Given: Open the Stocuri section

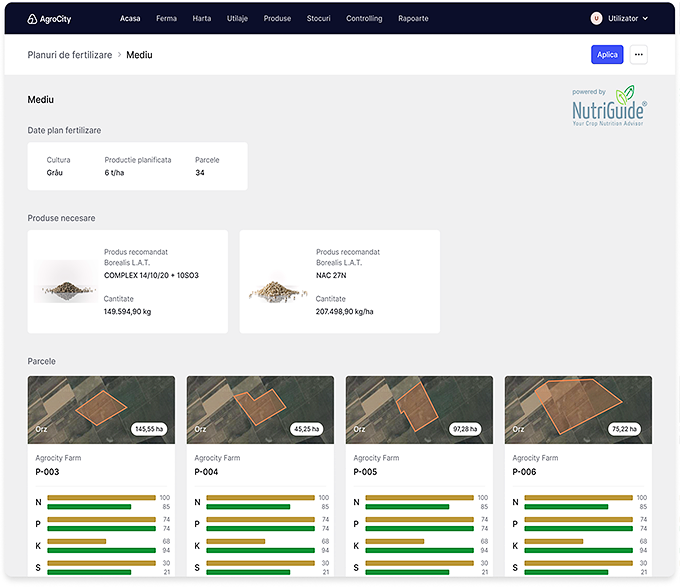Looking at the screenshot, I should pos(318,18).
